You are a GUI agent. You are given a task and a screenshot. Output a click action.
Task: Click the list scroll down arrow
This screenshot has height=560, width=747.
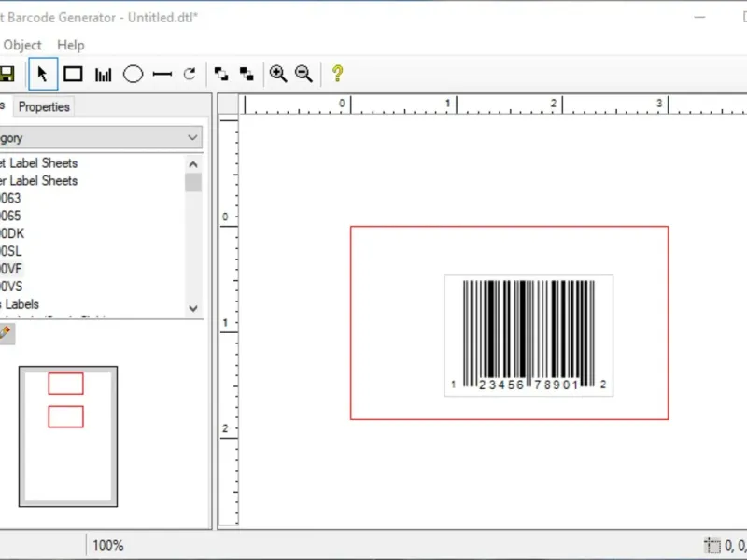(193, 308)
